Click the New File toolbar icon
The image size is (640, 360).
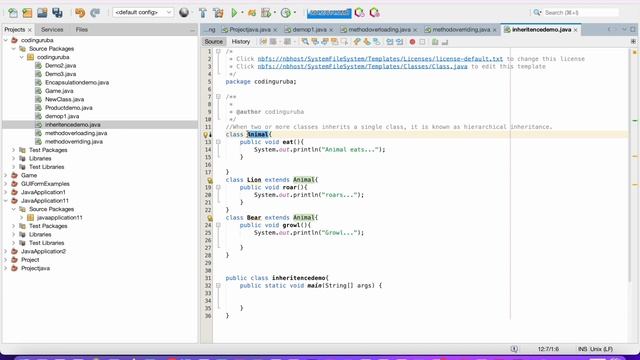[x=13, y=13]
